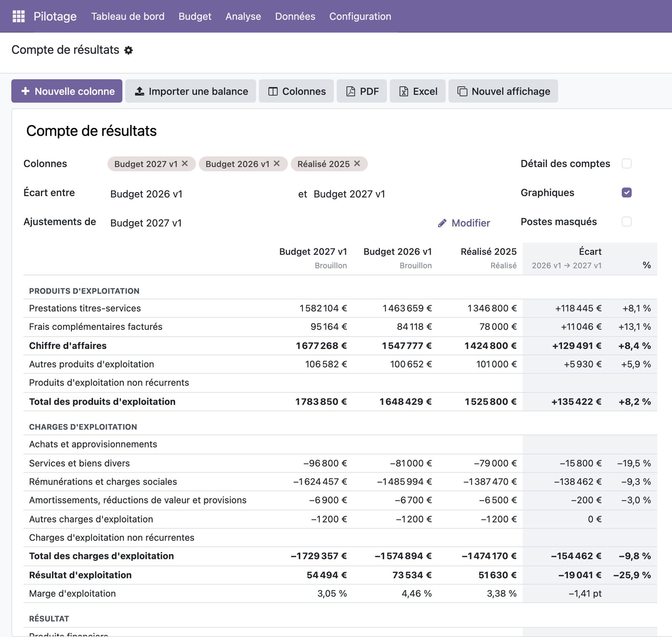Click the Marge d'exploitation row label
Screen dimensions: 672x637
coord(72,594)
